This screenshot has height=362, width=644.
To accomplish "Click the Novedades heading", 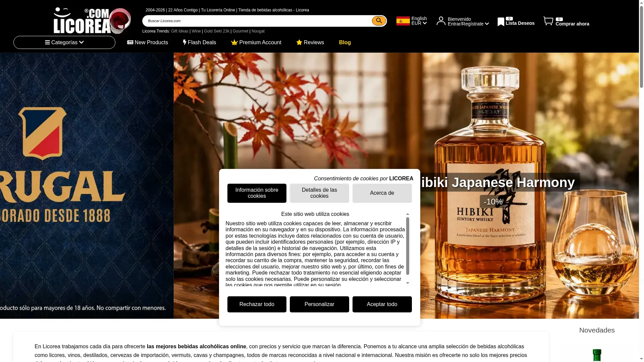I will point(597,330).
